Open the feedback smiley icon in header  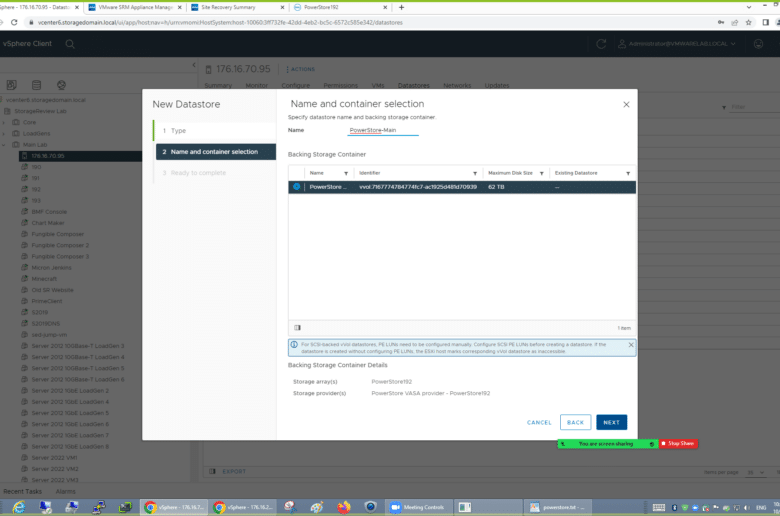[x=758, y=44]
